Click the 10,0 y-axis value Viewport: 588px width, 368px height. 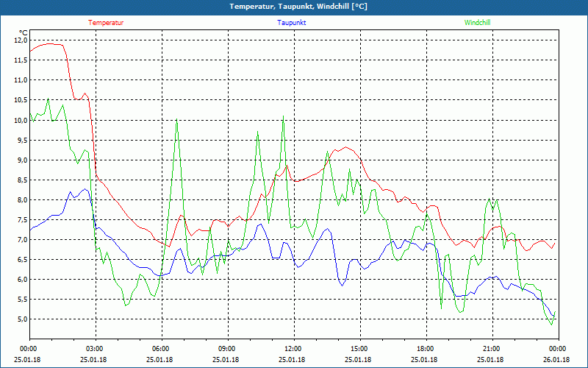pyautogui.click(x=21, y=120)
